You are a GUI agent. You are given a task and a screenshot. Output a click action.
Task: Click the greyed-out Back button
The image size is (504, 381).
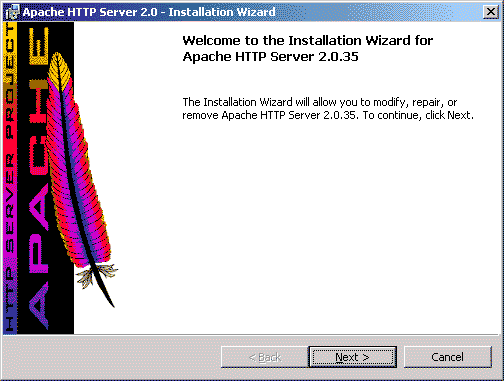pyautogui.click(x=265, y=357)
